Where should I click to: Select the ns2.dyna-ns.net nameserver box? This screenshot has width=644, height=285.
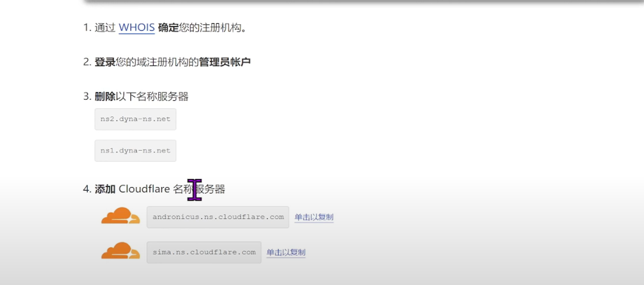[135, 119]
